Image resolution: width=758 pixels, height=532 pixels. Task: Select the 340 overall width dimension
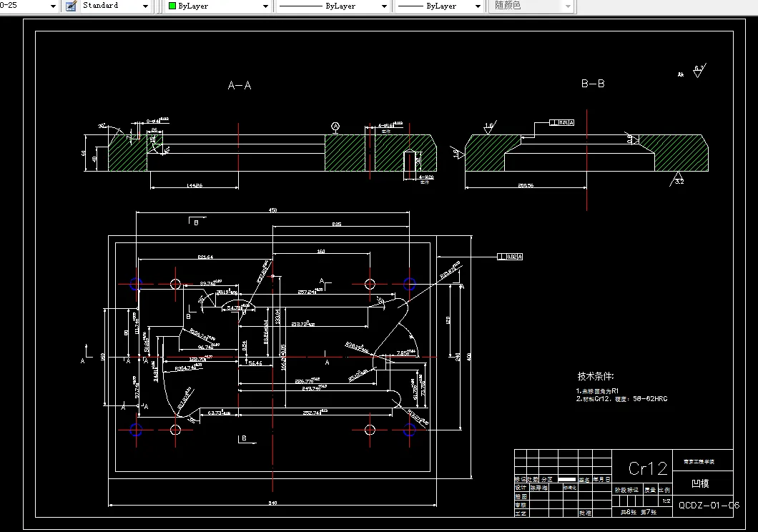tap(272, 503)
